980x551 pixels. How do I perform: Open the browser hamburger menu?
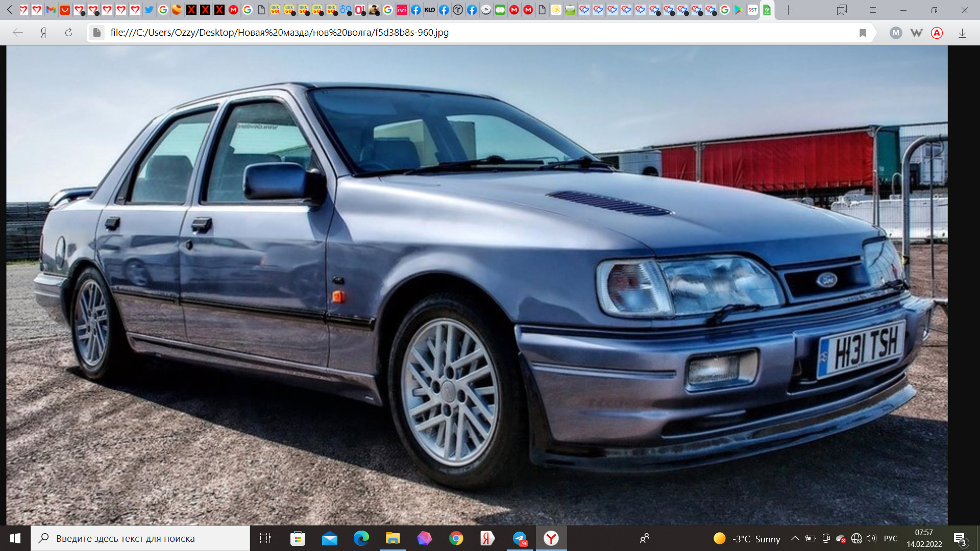pos(873,10)
